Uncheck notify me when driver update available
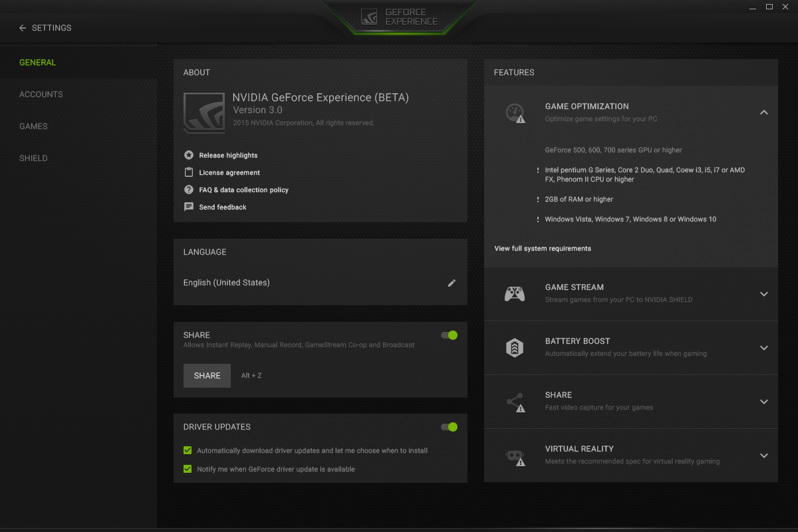 tap(188, 469)
